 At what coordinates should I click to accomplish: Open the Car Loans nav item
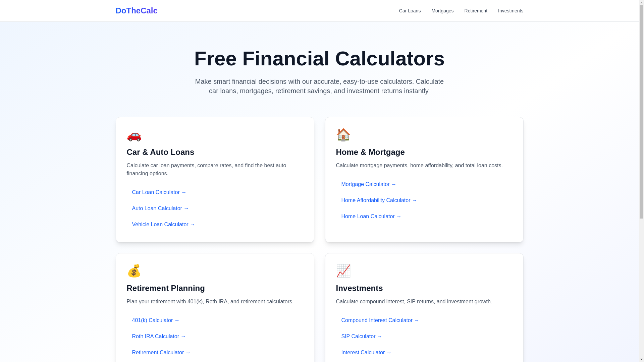click(410, 11)
